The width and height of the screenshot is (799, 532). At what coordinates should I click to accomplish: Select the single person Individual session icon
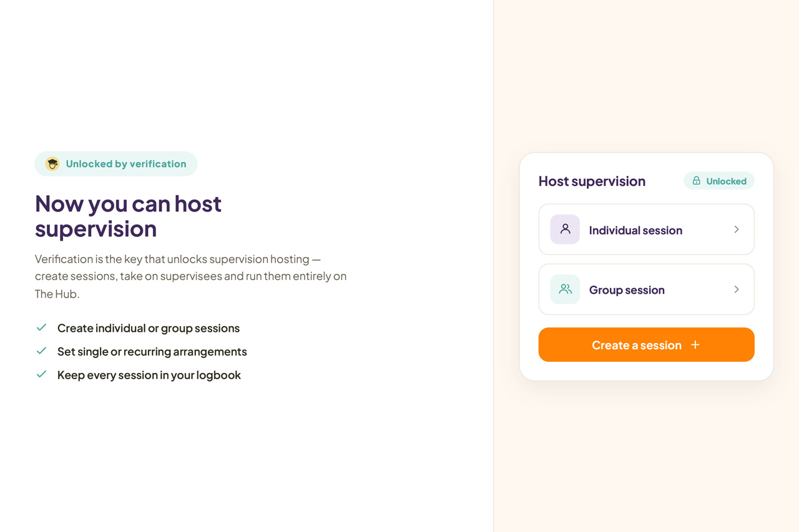tap(565, 230)
